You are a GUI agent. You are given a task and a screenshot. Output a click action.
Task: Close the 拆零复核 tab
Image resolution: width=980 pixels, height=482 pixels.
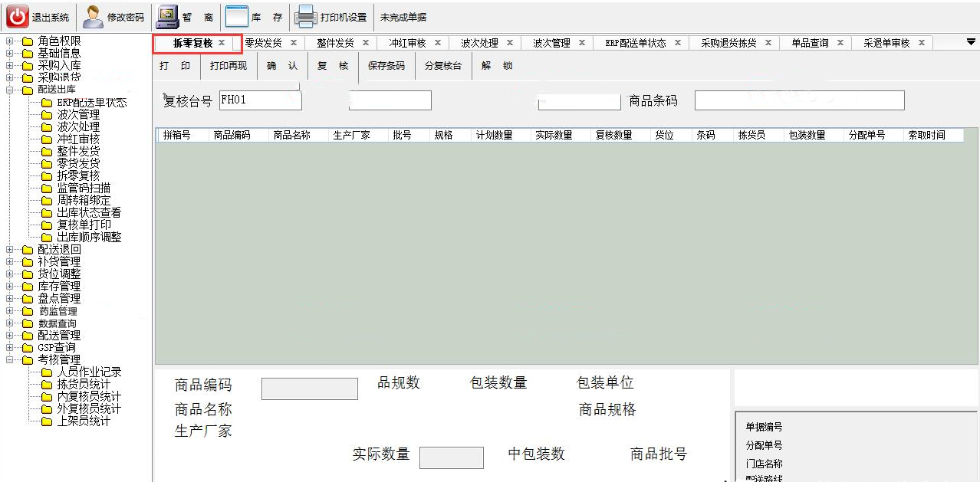point(222,43)
